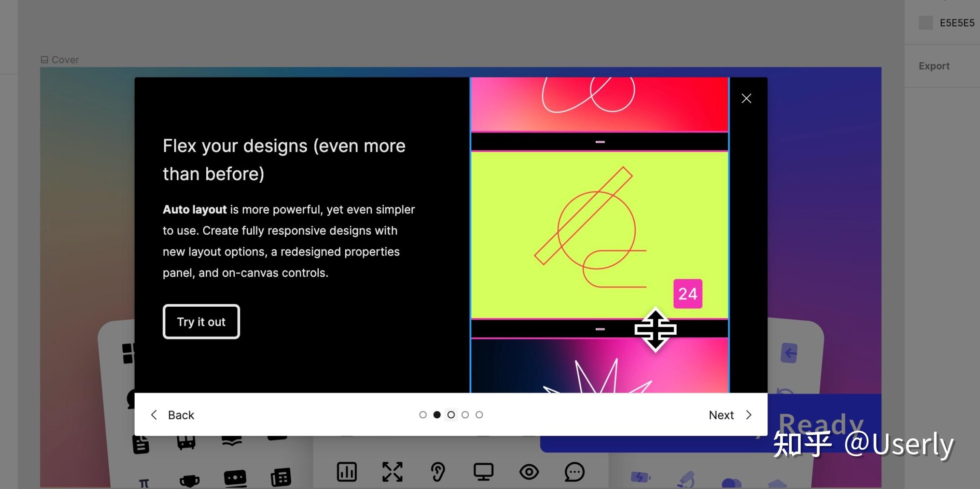Viewport: 980px width, 489px height.
Task: Click the expand arrows icon
Action: pos(392,472)
